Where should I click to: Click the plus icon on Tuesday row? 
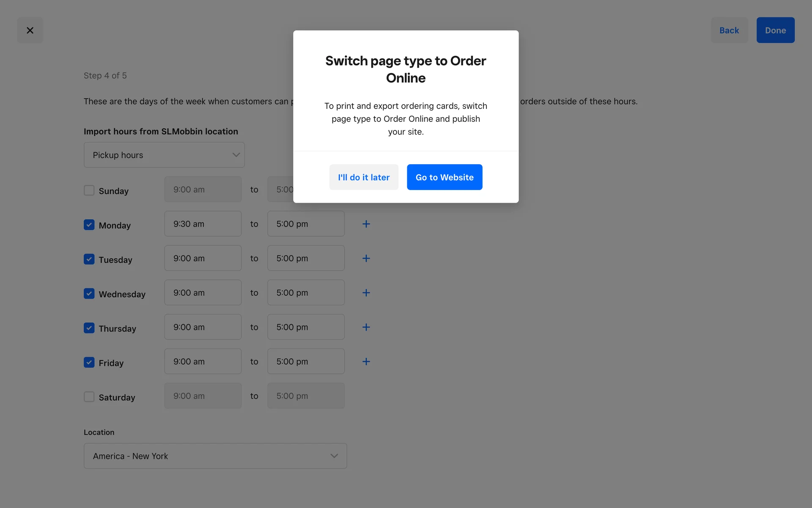366,258
